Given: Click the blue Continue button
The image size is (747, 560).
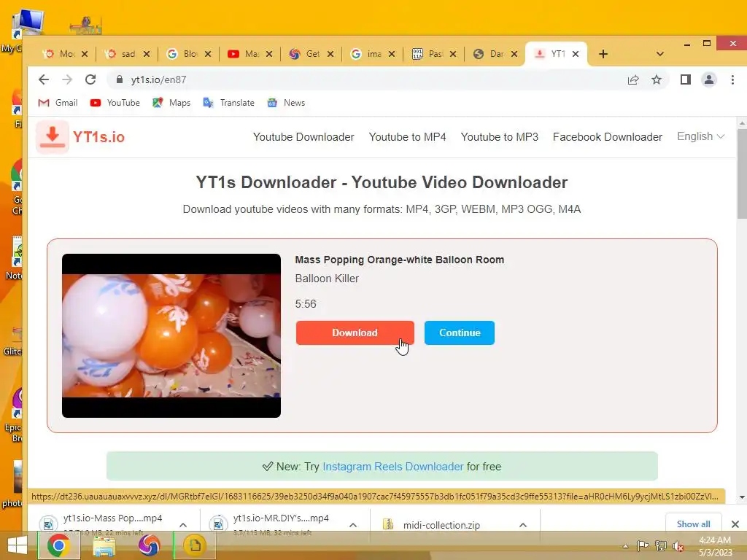Looking at the screenshot, I should click(x=460, y=332).
